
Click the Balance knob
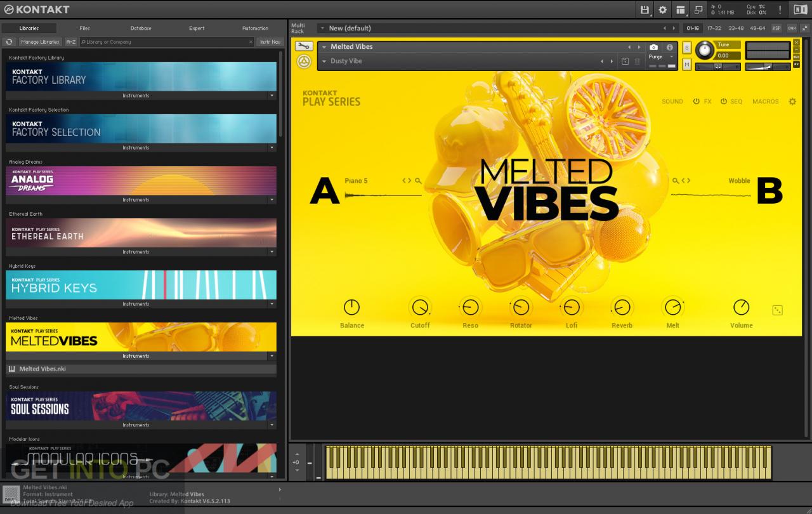(x=351, y=308)
